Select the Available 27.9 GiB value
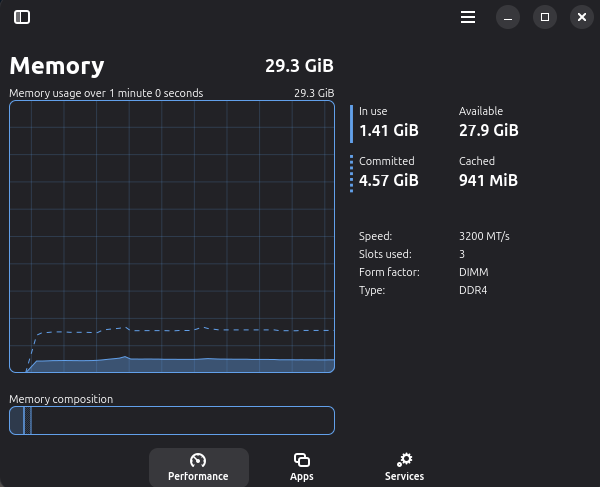Viewport: 600px width, 487px height. [x=489, y=131]
